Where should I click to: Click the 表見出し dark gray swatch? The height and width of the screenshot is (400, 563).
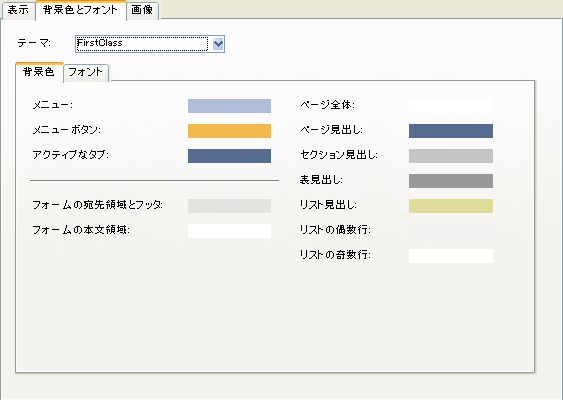click(451, 181)
